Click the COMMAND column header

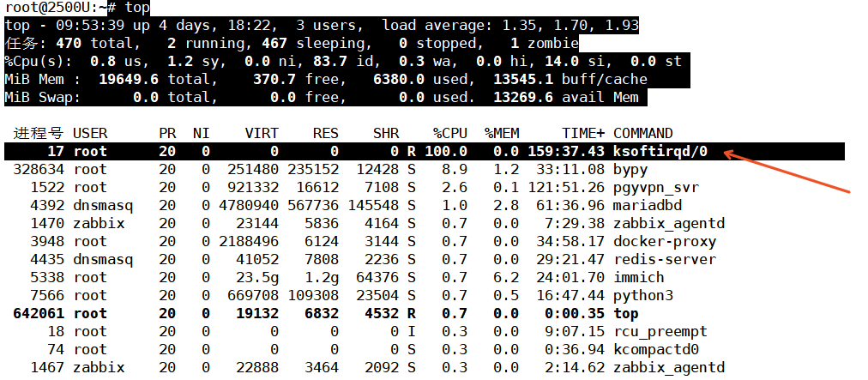(643, 134)
